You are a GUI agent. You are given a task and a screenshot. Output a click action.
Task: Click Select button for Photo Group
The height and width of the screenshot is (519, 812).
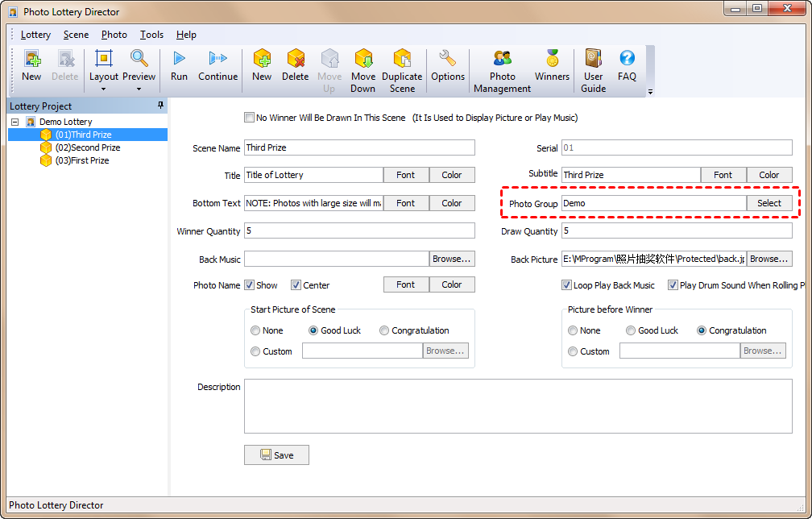769,203
